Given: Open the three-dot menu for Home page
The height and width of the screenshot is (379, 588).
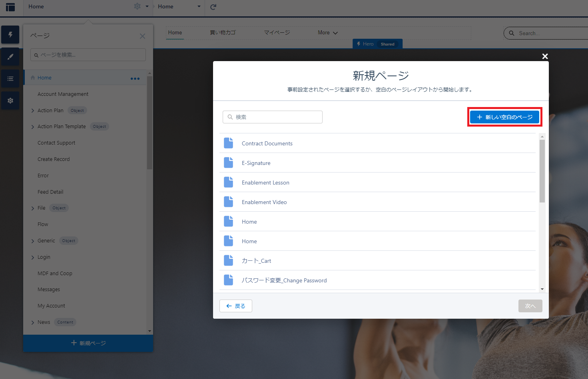Looking at the screenshot, I should (135, 78).
